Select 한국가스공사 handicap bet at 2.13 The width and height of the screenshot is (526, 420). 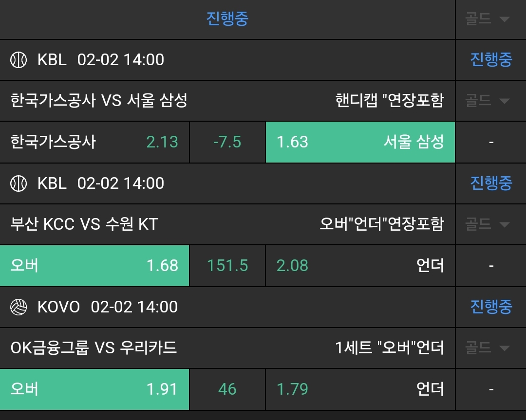(94, 142)
